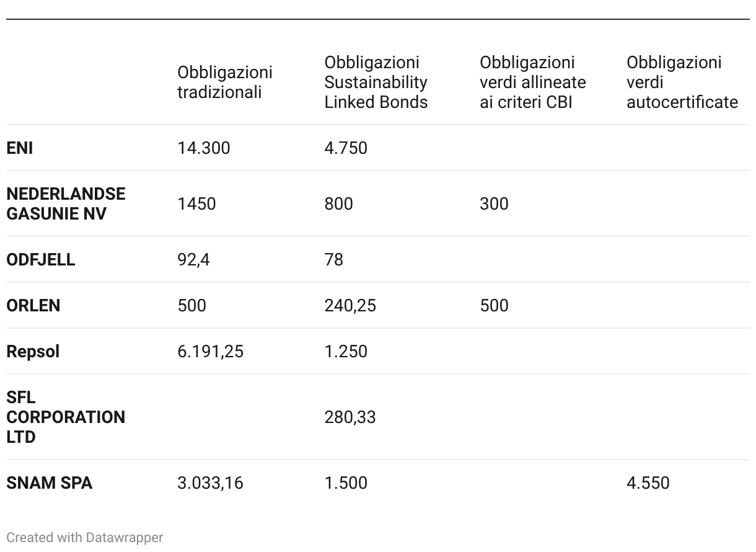
Task: Click the 240,25 value for ORLEN
Action: tap(350, 306)
